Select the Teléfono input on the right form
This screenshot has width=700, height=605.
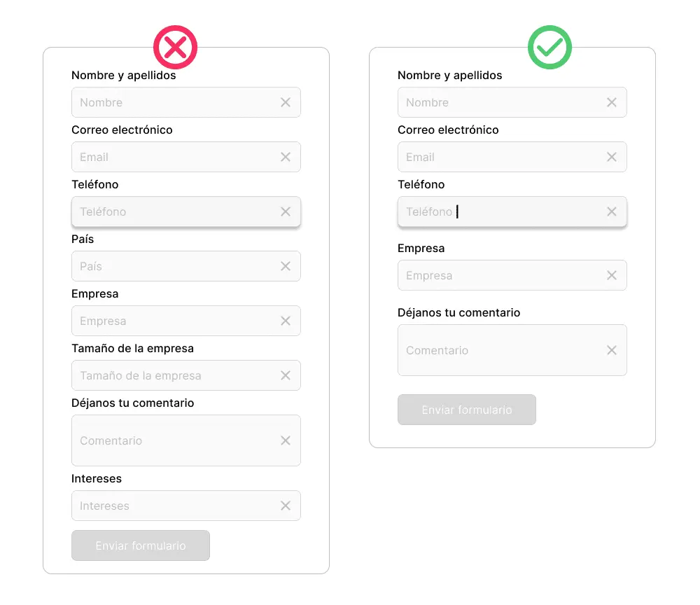pyautogui.click(x=504, y=211)
